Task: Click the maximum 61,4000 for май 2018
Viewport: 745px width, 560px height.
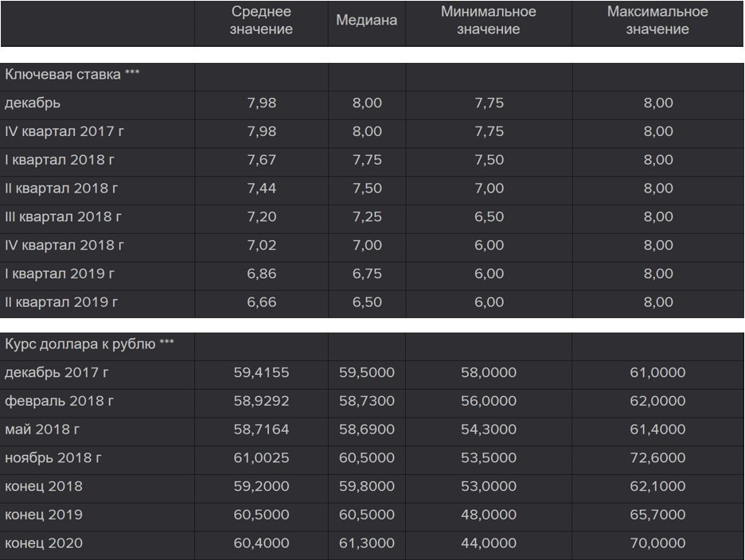Action: (657, 430)
